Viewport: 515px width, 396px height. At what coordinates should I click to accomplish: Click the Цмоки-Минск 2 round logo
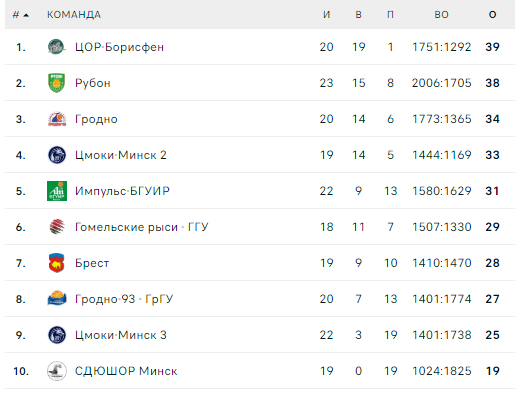click(57, 155)
